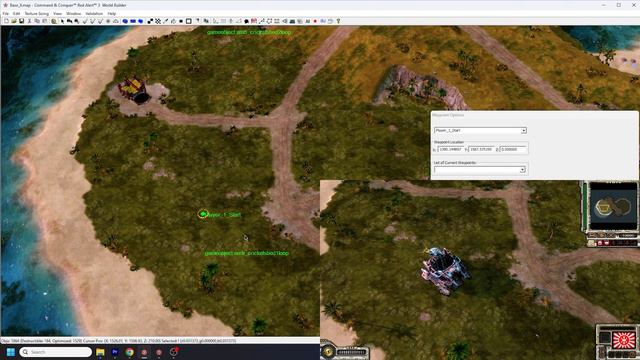Click the hollow square toolbar icon
Viewport: 640px width, 360px height.
coord(189,21)
